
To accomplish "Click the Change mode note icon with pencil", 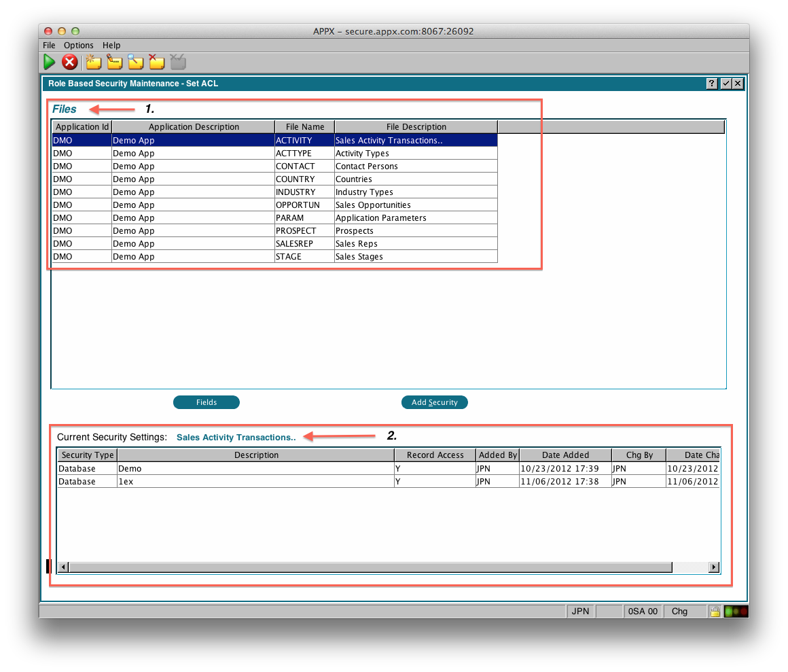I will point(114,63).
